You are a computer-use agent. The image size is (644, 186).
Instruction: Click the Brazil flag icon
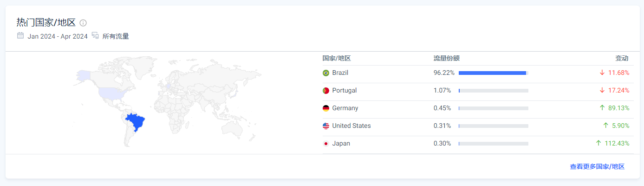coord(326,73)
